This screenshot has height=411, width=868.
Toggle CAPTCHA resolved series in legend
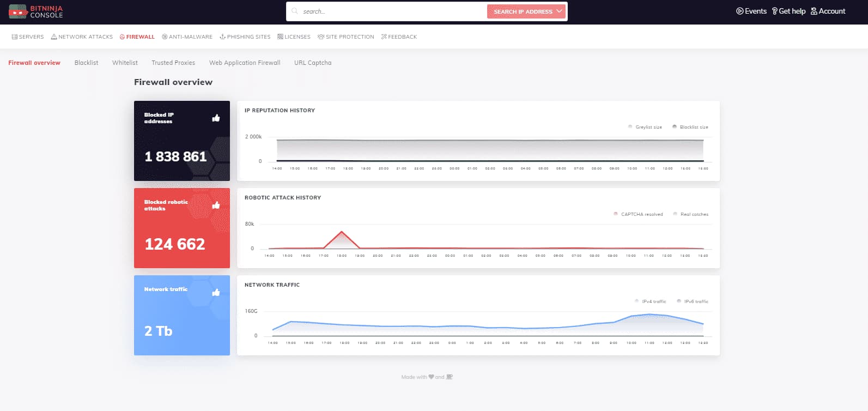pyautogui.click(x=638, y=214)
